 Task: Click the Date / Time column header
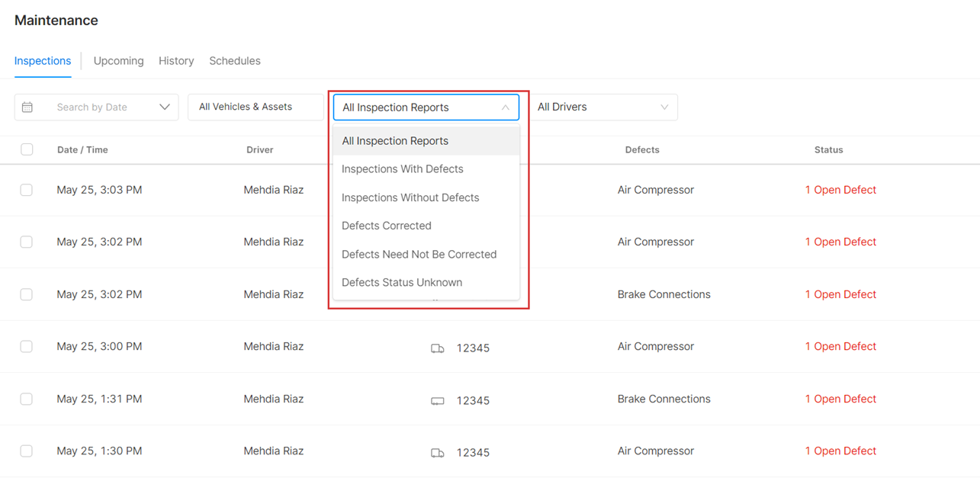click(82, 150)
